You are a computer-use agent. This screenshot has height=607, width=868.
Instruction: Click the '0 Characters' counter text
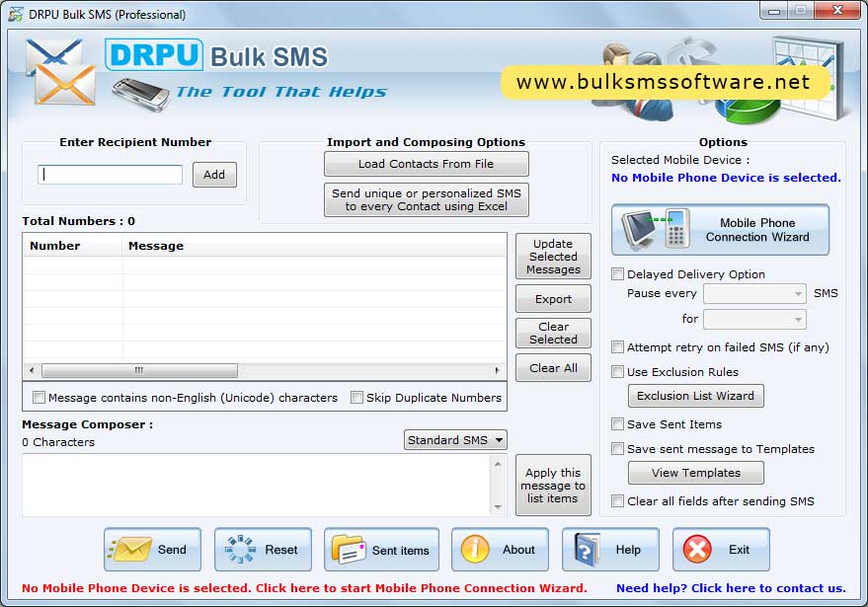pyautogui.click(x=58, y=442)
